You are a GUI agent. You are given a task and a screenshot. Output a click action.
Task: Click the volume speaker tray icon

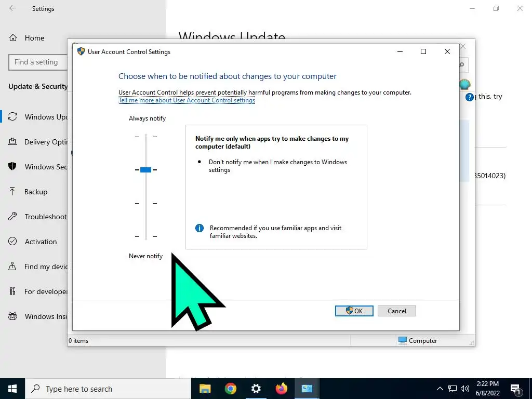coord(465,389)
